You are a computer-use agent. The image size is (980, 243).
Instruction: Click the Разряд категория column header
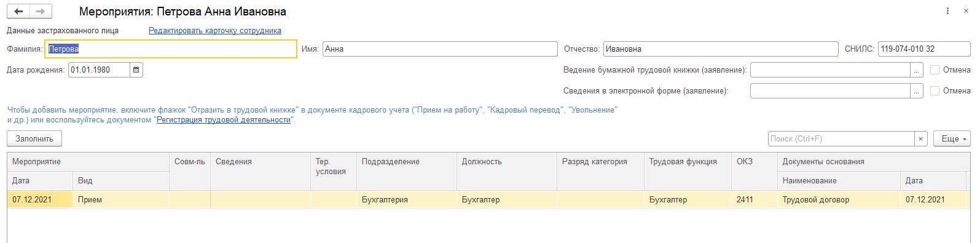pyautogui.click(x=600, y=171)
